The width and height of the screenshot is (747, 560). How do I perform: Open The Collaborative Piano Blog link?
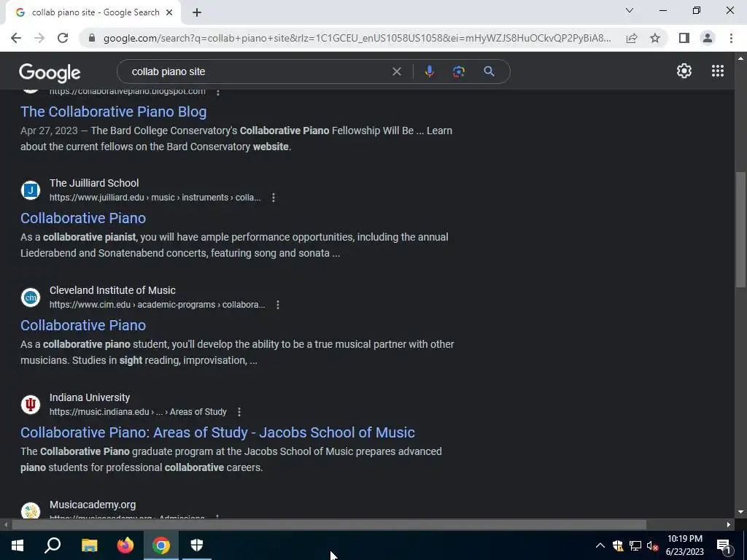pos(113,112)
